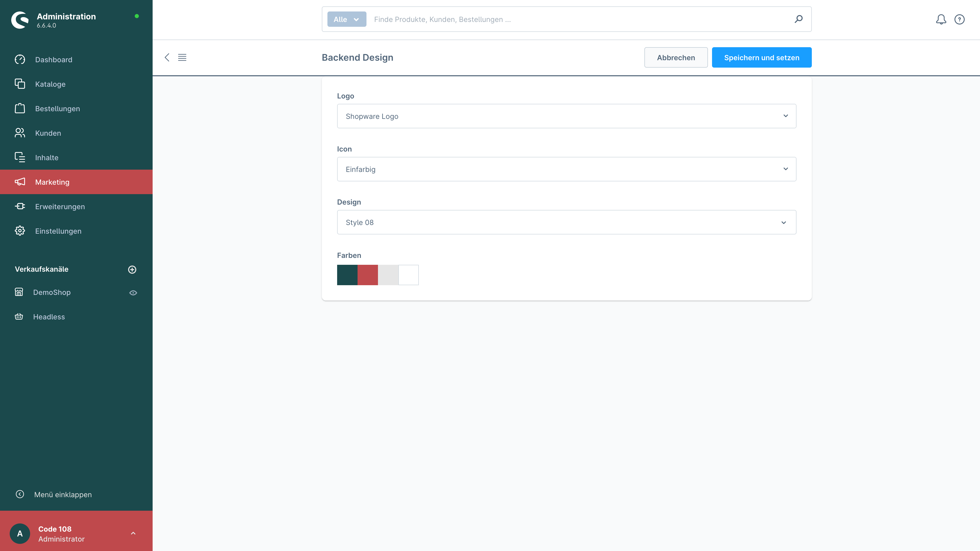Open Erweiterungen menu item
The image size is (980, 551).
click(76, 206)
